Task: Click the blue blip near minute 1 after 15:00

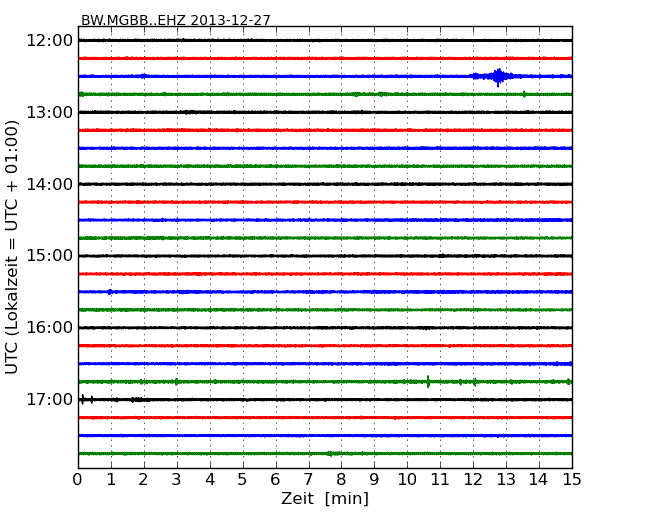Action: coord(110,292)
